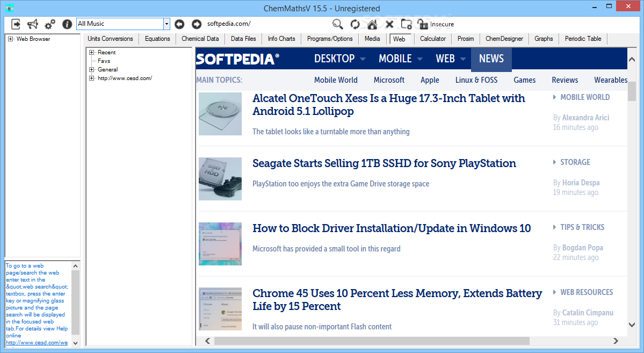Select the NEWS section on Softpedia
The height and width of the screenshot is (353, 644).
pyautogui.click(x=491, y=59)
